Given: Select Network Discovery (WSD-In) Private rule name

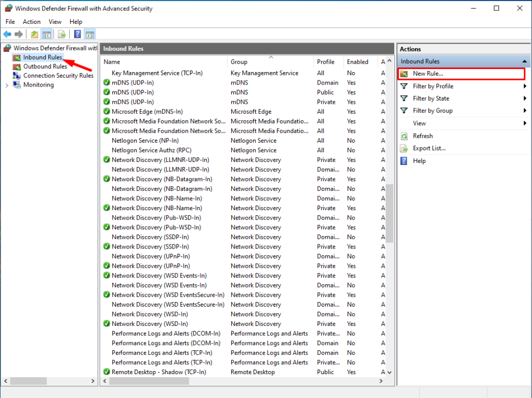Looking at the screenshot, I should 150,324.
